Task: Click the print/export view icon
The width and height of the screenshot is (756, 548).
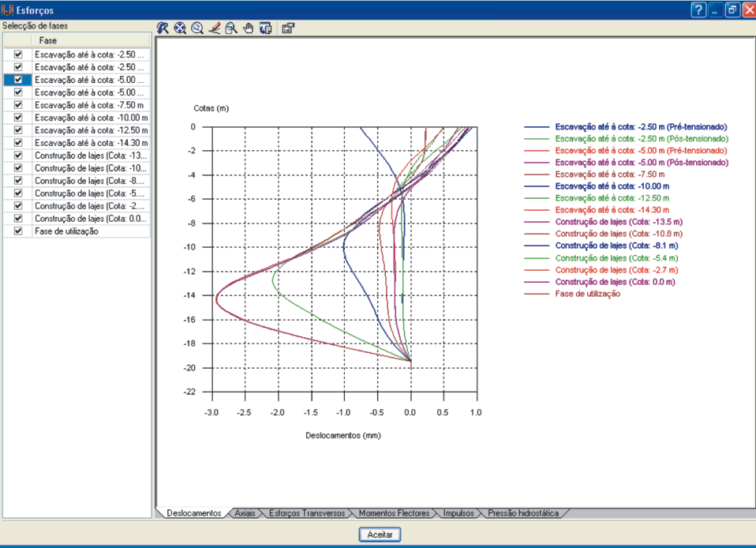Action: 265,28
